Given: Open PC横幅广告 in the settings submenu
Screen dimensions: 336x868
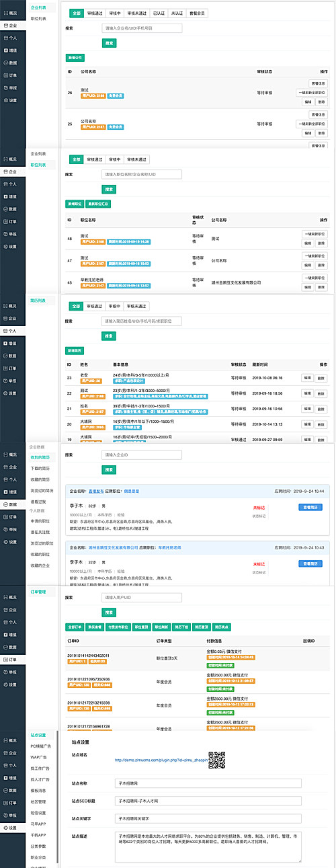Looking at the screenshot, I should click(x=42, y=746).
